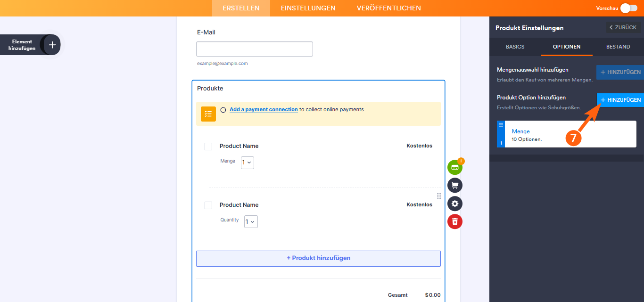
Task: Click the first product's Kostenlos price
Action: click(x=419, y=146)
